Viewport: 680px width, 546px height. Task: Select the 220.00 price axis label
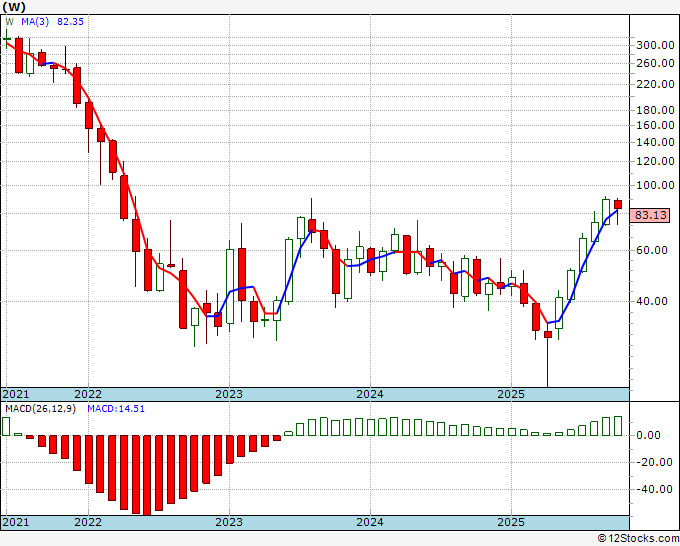pos(655,84)
